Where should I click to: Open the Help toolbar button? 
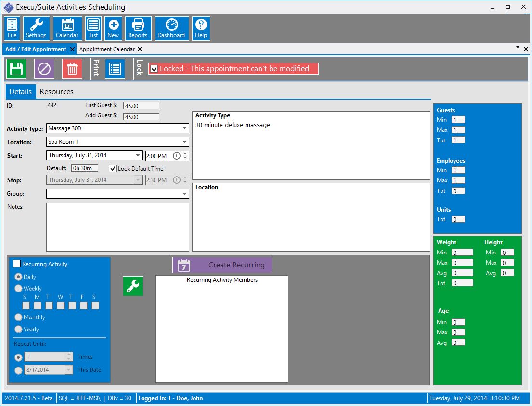click(201, 28)
